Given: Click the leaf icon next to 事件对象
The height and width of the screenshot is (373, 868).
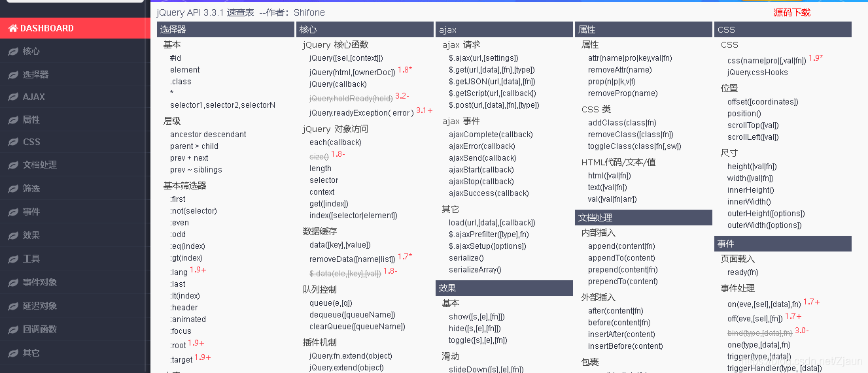Looking at the screenshot, I should click(12, 282).
